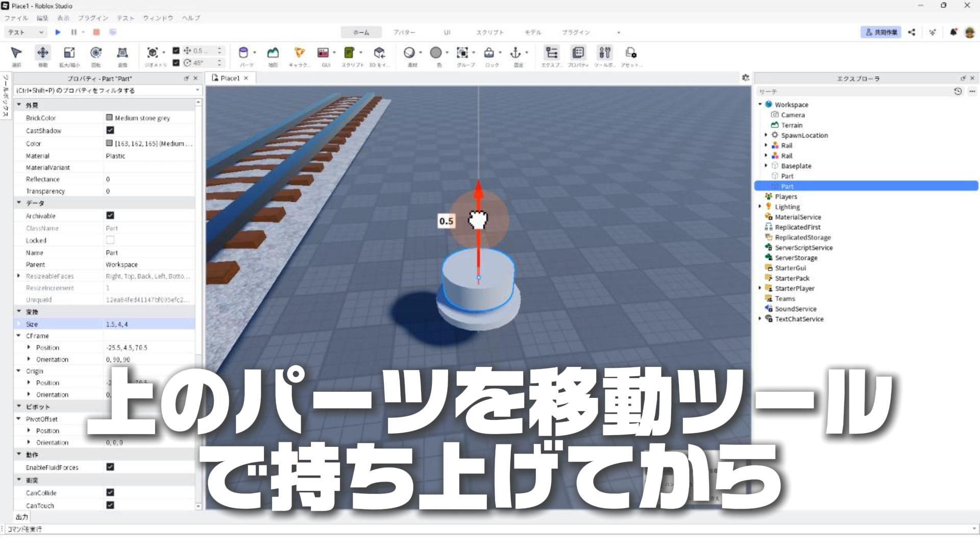Select the Move tool in toolbar
The width and height of the screenshot is (980, 551).
tap(43, 53)
